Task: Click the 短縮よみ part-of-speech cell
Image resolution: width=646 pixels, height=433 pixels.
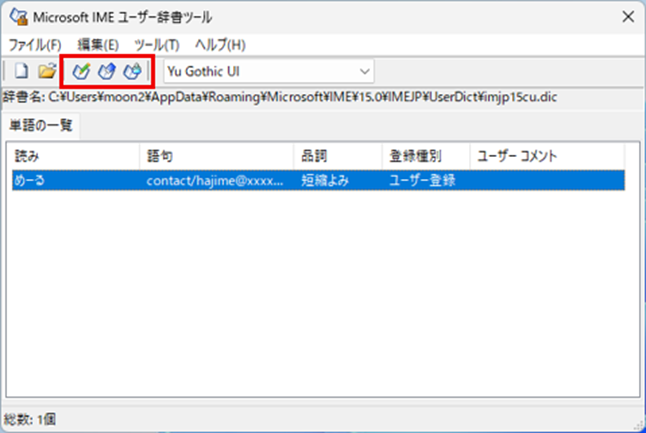Action: (x=325, y=180)
